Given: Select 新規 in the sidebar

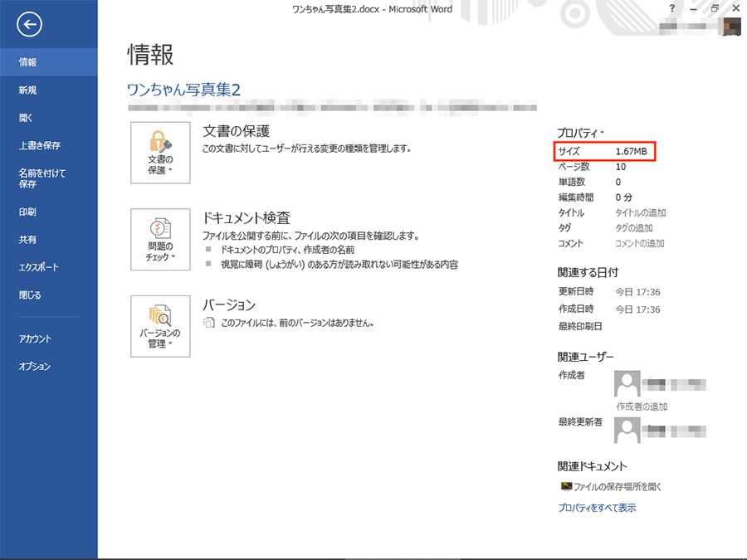Looking at the screenshot, I should 27,90.
